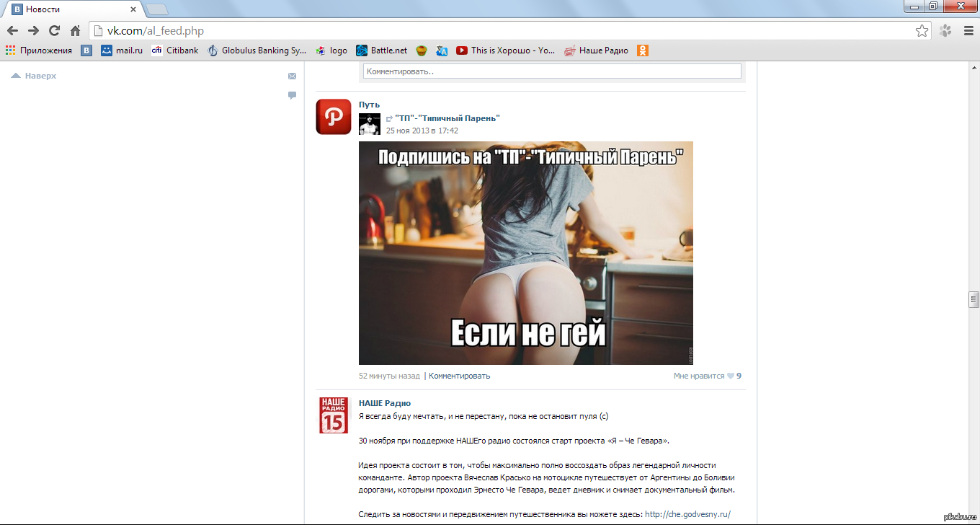Screen dimensions: 980x525
Task: Click the vertical scrollbar thumb
Action: pyautogui.click(x=974, y=299)
